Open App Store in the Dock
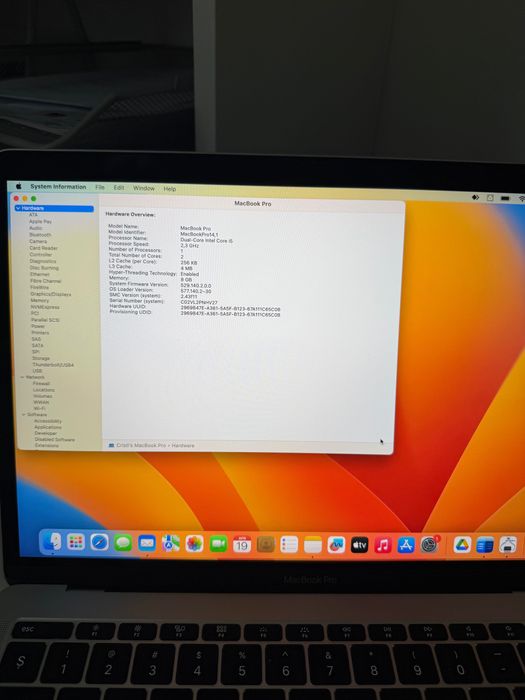 tap(406, 545)
